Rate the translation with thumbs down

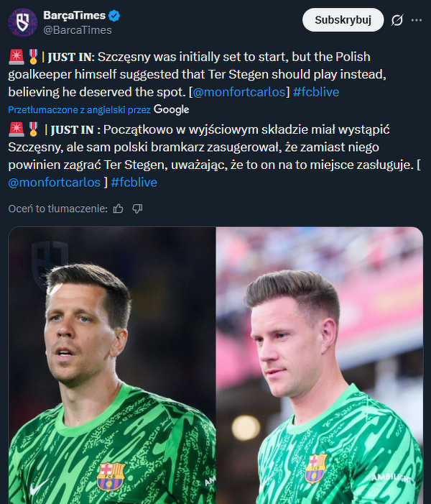click(x=137, y=209)
